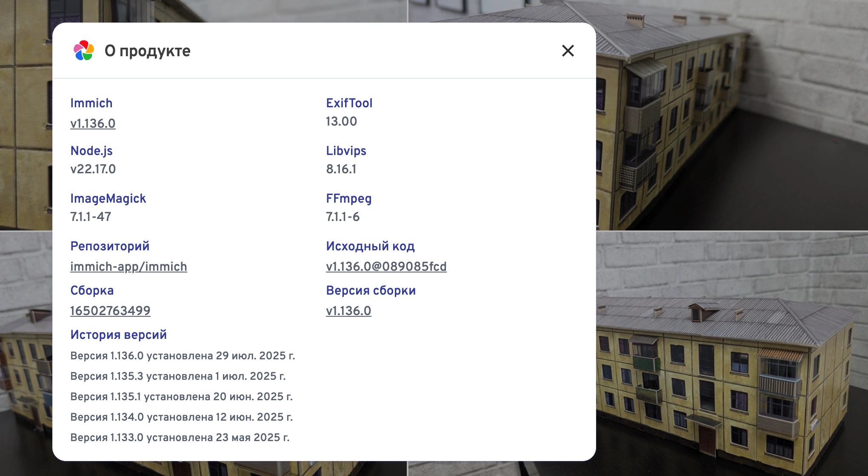Click history entry Версия 1.135.3 установлена
The height and width of the screenshot is (476, 868).
[x=178, y=376]
